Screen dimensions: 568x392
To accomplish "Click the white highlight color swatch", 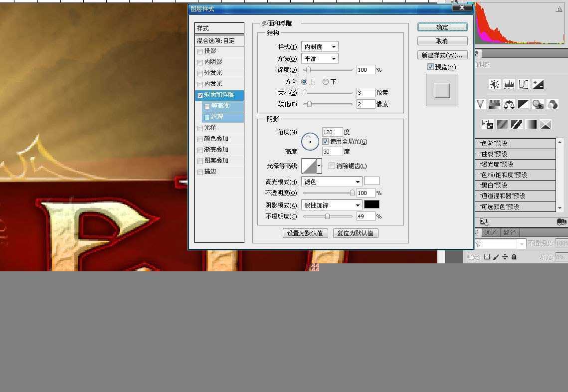I will point(372,181).
